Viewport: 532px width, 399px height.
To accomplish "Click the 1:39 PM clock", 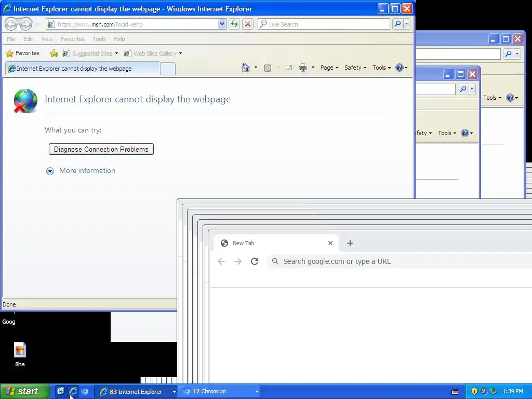I will pyautogui.click(x=513, y=392).
